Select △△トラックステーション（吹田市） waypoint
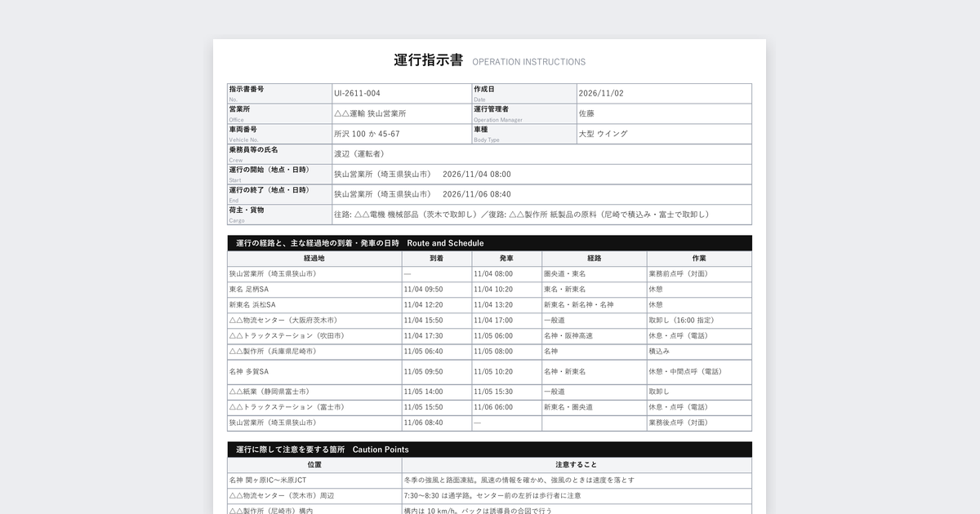 [287, 336]
